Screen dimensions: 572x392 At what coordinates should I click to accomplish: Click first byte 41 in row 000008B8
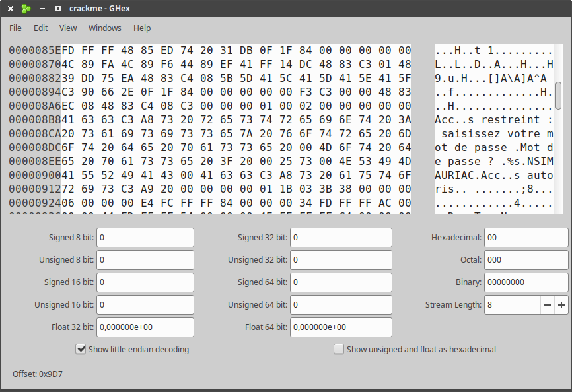(68, 120)
